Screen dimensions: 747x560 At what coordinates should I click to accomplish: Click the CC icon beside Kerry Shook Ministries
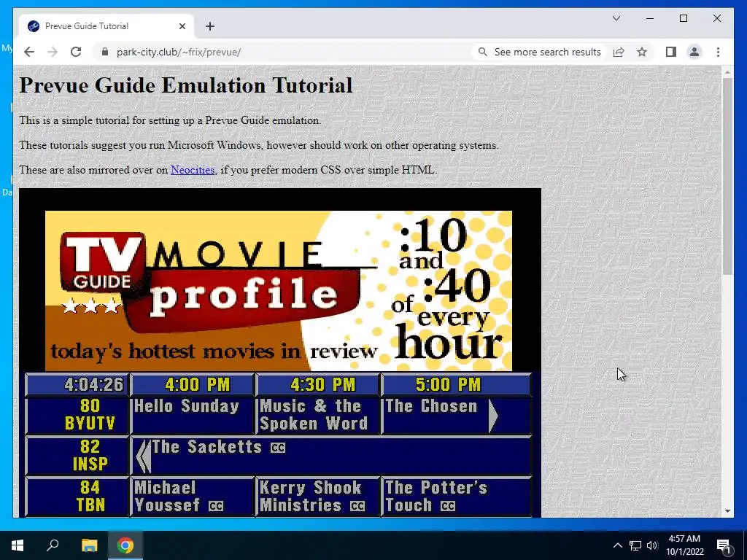coord(357,506)
